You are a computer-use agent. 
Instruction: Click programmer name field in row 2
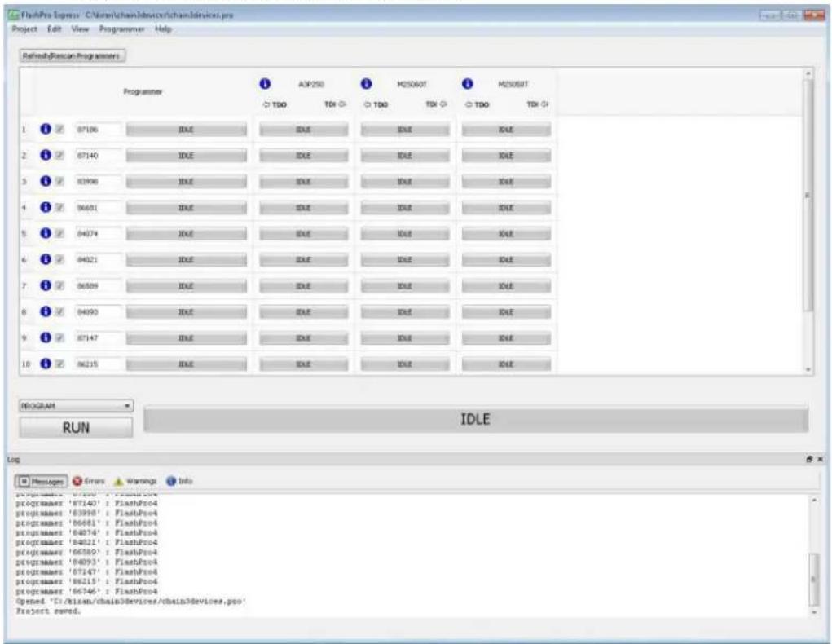pos(98,155)
